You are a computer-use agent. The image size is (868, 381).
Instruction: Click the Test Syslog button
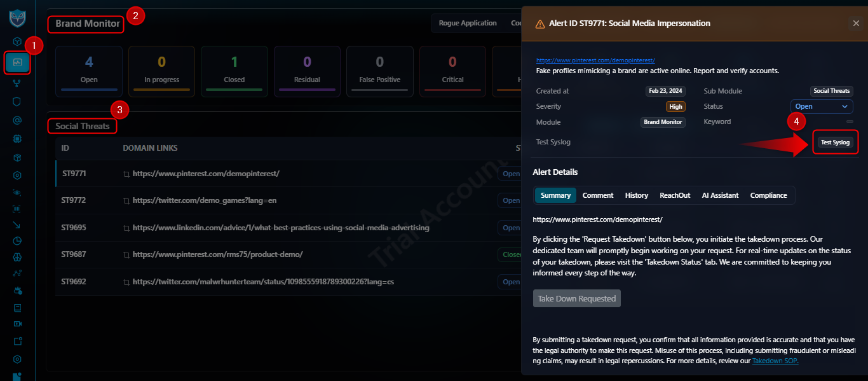(835, 142)
